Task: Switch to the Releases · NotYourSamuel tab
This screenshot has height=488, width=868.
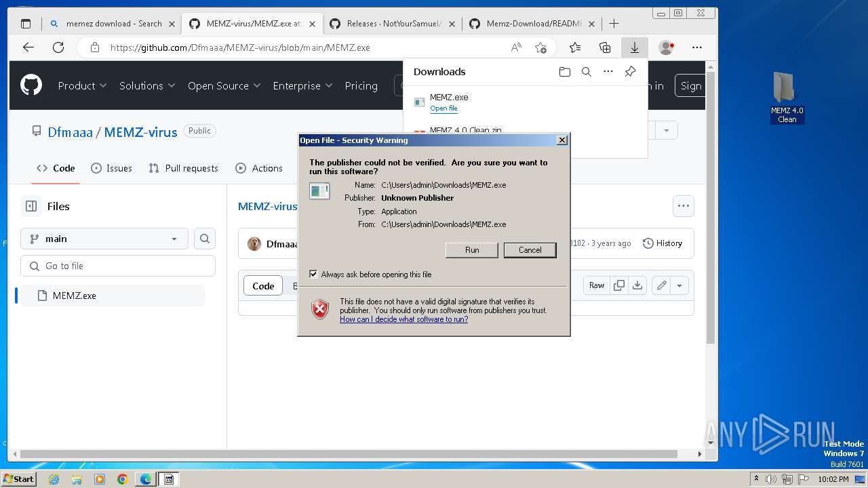Action: 392,24
